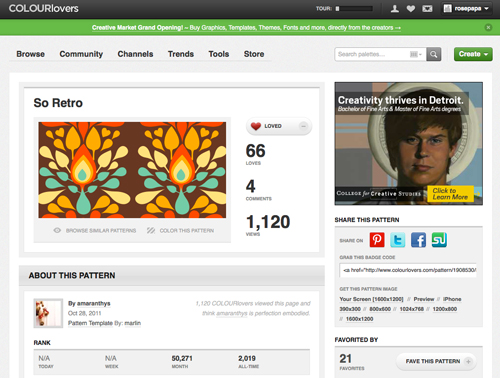This screenshot has width=500, height=378.
Task: Toggle the red heart LOVED button
Action: (279, 126)
